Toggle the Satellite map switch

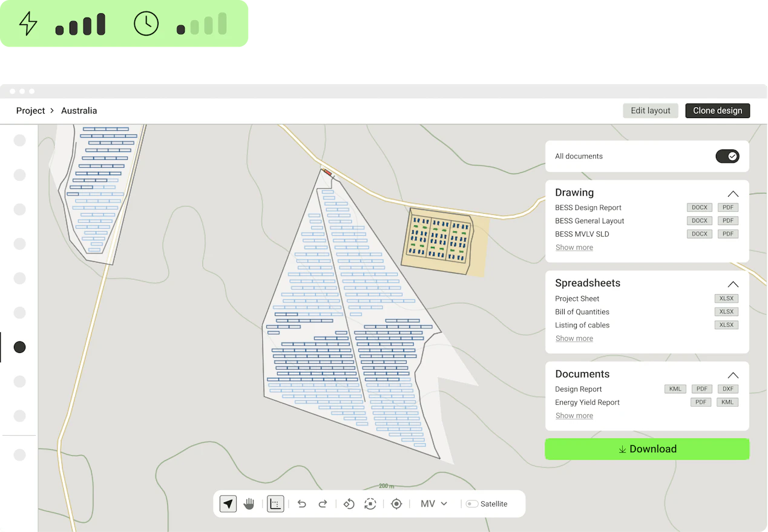click(472, 504)
